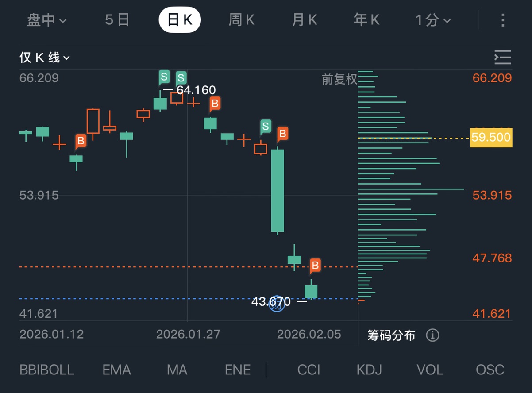Select the BBIBOLL indicator
Viewport: 532px width, 393px height.
(47, 370)
